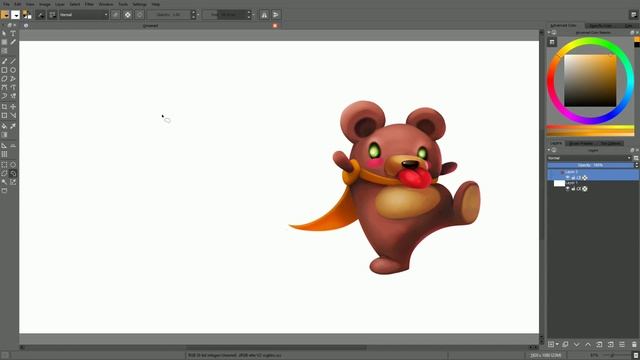This screenshot has width=640, height=360.
Task: Open the fill pattern chooser
Action: (16, 15)
